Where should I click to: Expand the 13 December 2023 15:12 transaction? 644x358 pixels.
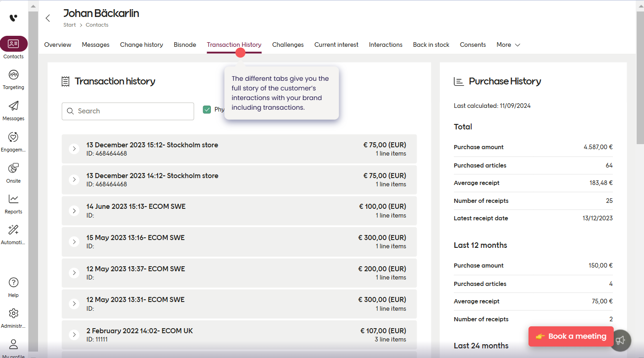click(x=74, y=149)
